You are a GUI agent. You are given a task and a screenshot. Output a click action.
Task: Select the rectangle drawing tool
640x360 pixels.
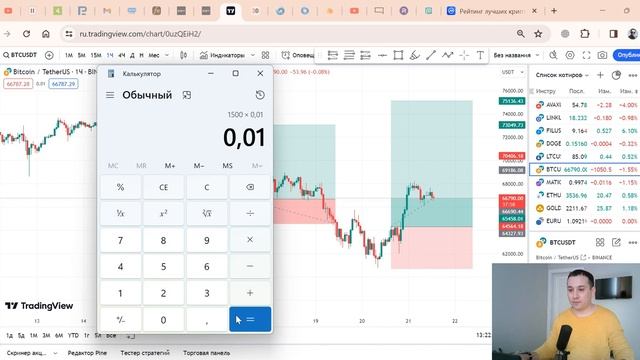398,55
